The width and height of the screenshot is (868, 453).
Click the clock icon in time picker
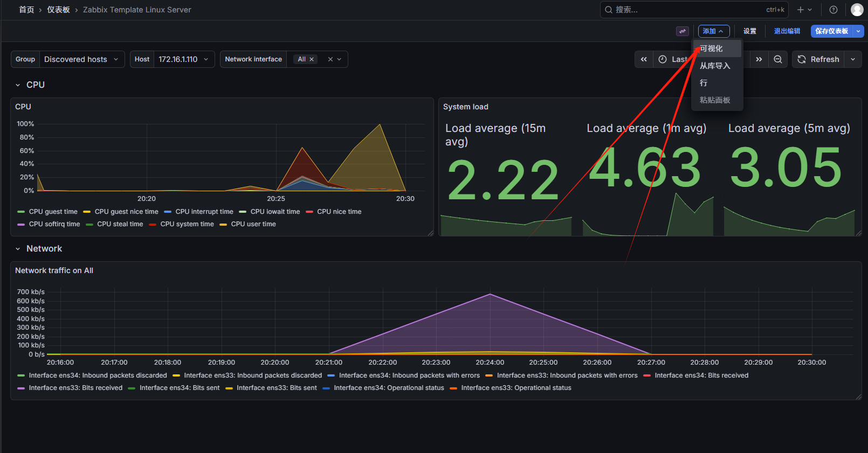pos(663,59)
